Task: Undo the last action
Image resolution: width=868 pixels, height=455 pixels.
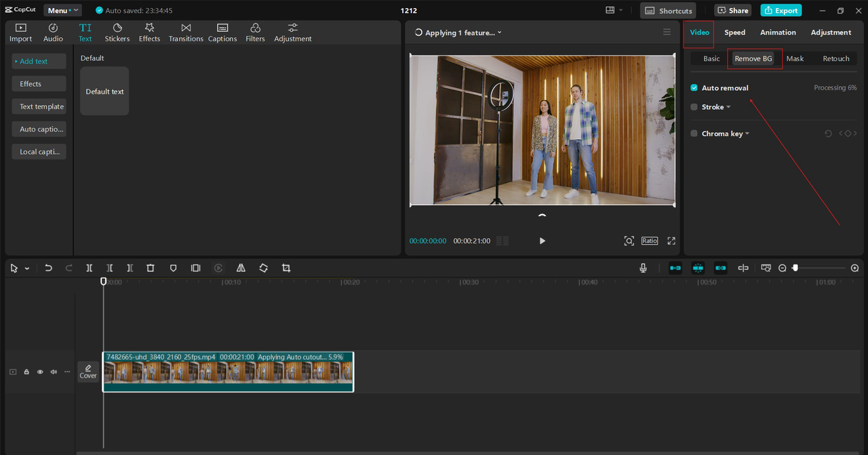Action: click(48, 269)
